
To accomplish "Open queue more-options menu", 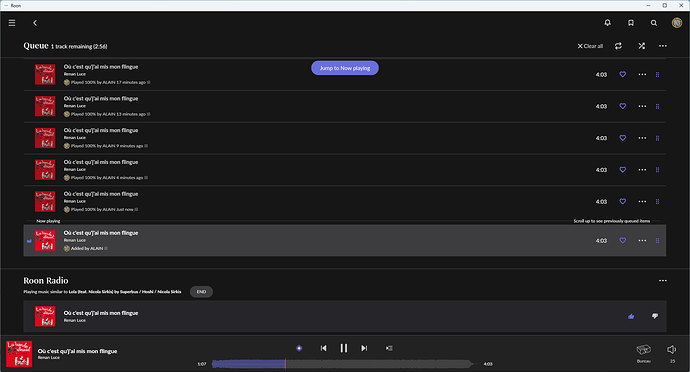I will (663, 46).
